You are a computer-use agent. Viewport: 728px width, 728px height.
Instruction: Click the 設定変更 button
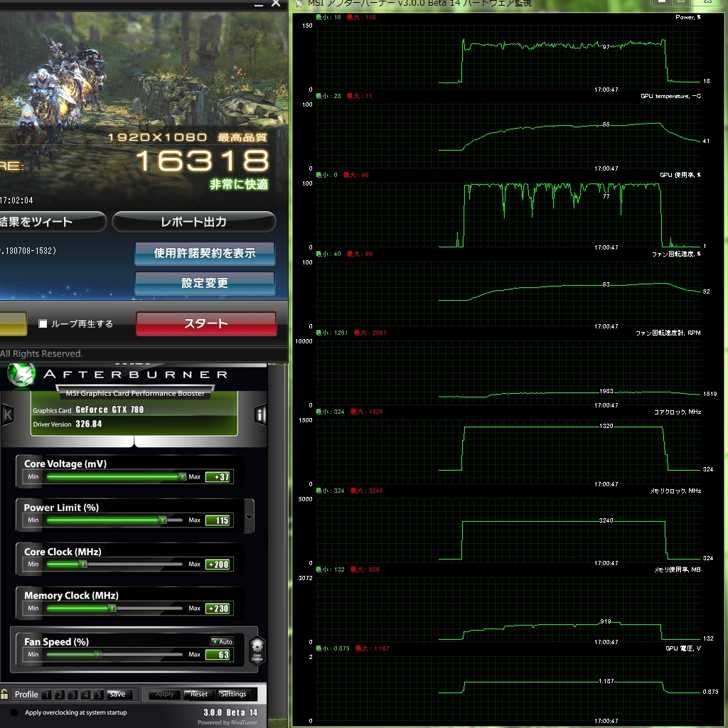pyautogui.click(x=205, y=283)
